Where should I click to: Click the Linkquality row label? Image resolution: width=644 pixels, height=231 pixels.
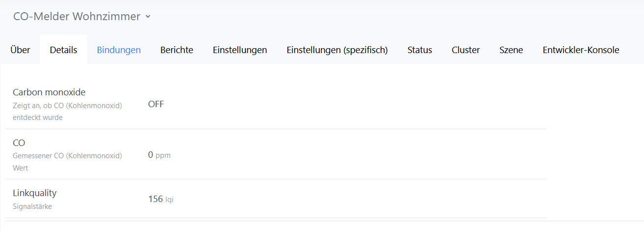point(34,193)
